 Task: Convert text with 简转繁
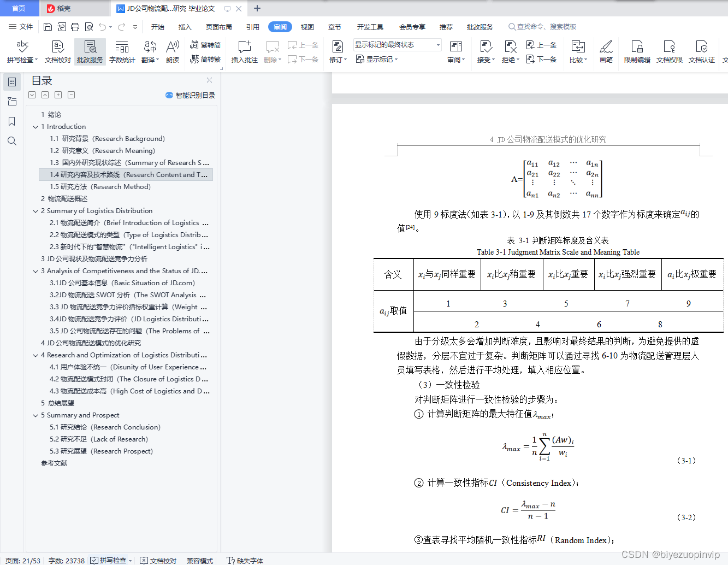205,59
